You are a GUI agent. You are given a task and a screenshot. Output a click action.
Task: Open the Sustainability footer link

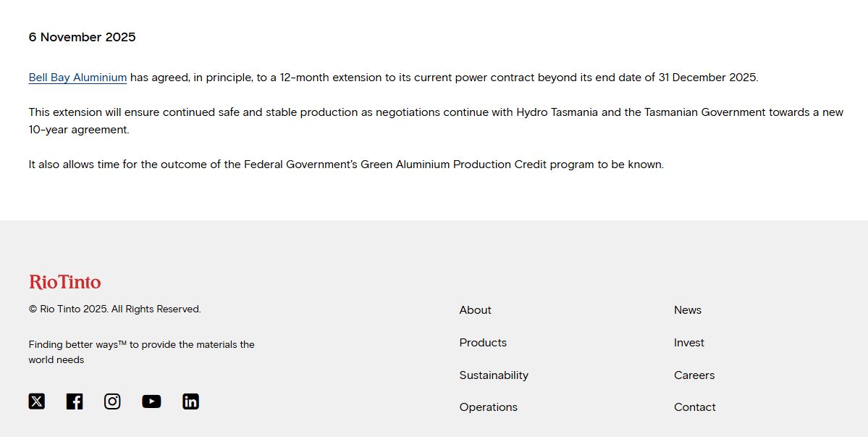(x=494, y=375)
